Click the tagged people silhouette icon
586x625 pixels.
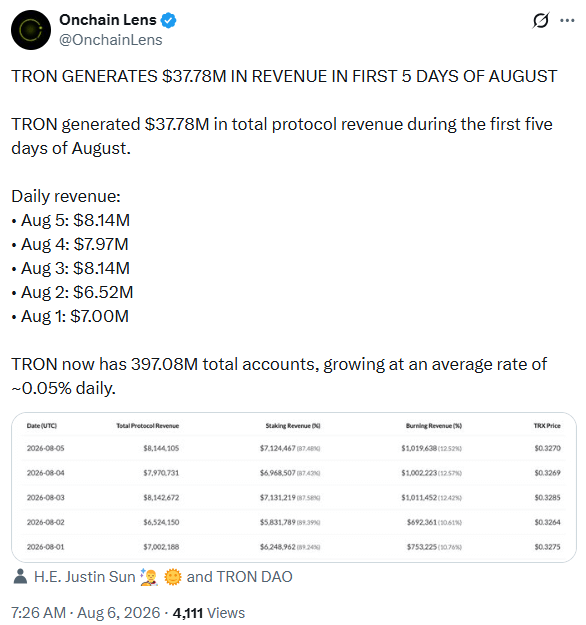[x=20, y=576]
